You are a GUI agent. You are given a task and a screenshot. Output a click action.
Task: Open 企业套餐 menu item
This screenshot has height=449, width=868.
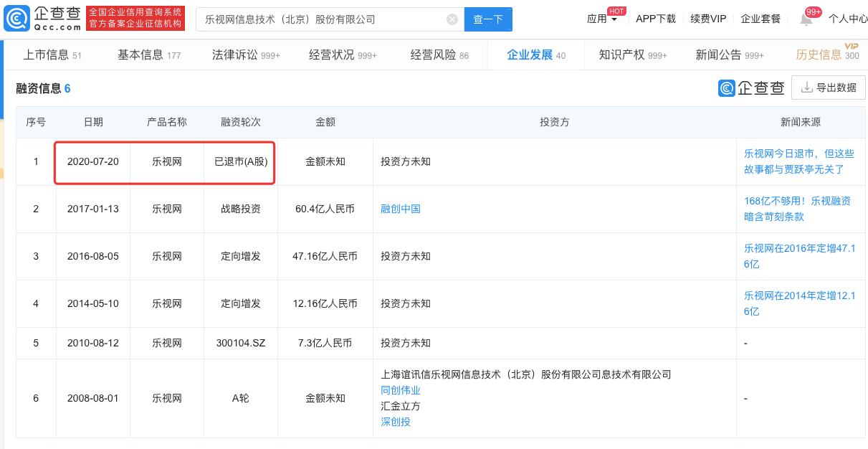[x=760, y=19]
